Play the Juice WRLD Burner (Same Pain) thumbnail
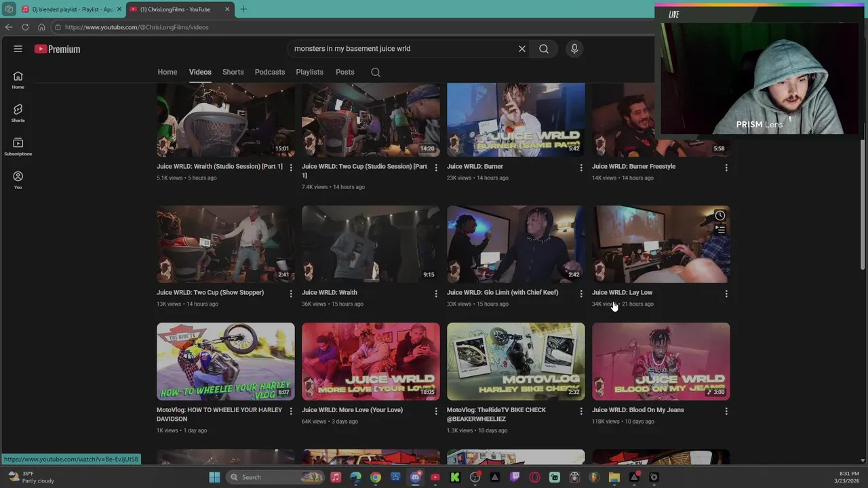 coord(516,120)
